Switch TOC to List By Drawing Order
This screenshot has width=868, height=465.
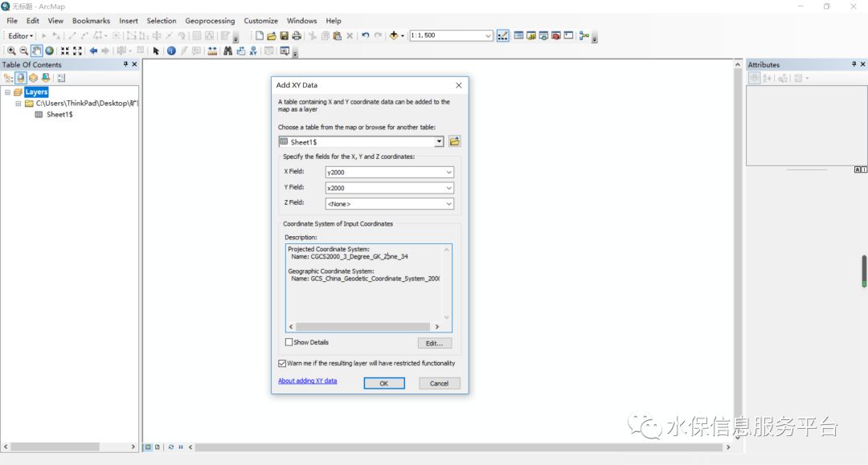(x=8, y=78)
